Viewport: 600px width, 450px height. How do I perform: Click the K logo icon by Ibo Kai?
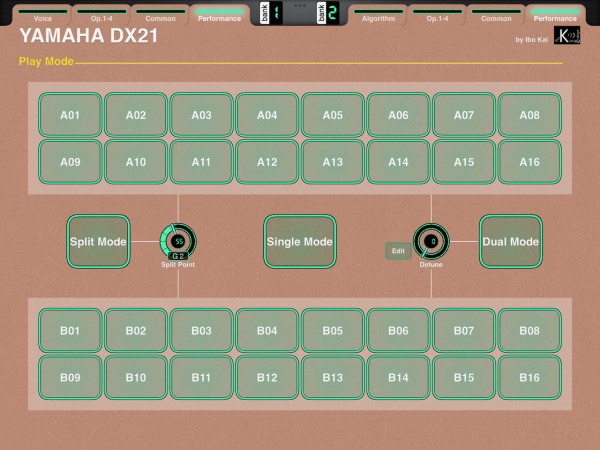[x=567, y=35]
